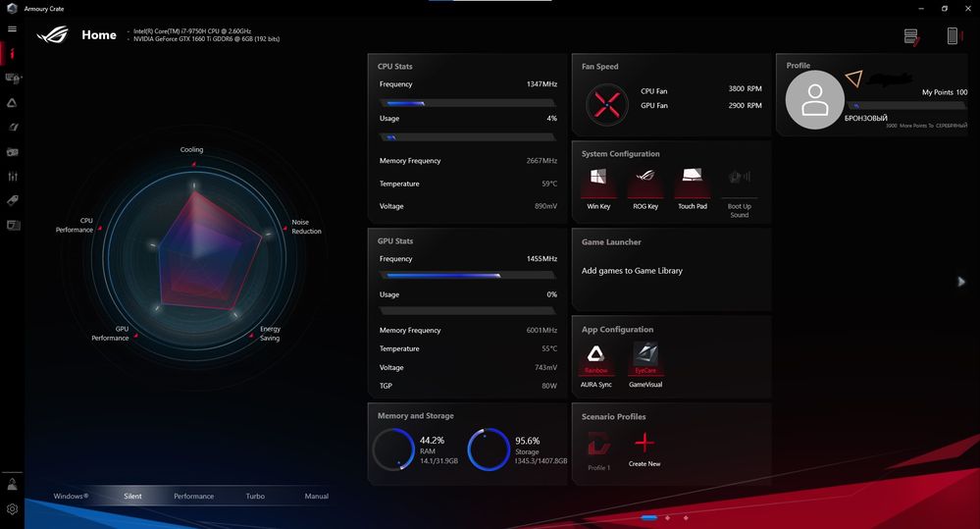Click the GPU Frequency progress bar
Viewport: 980px width, 529px height.
coord(468,275)
